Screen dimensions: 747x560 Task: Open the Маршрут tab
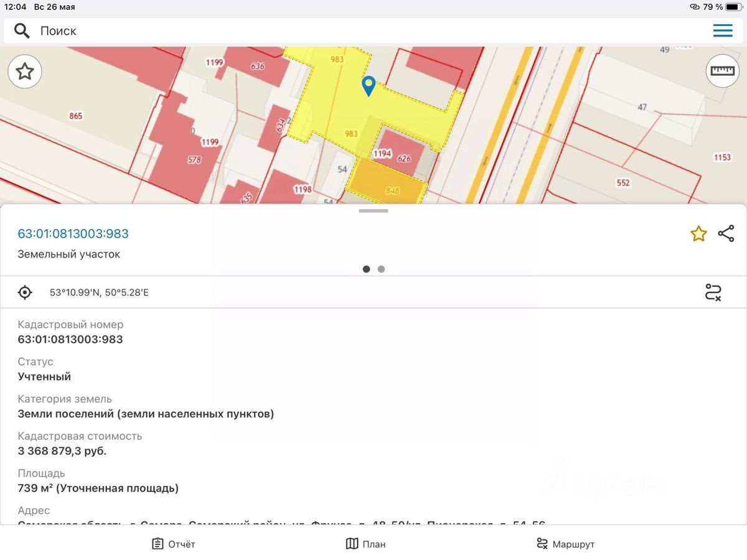565,544
